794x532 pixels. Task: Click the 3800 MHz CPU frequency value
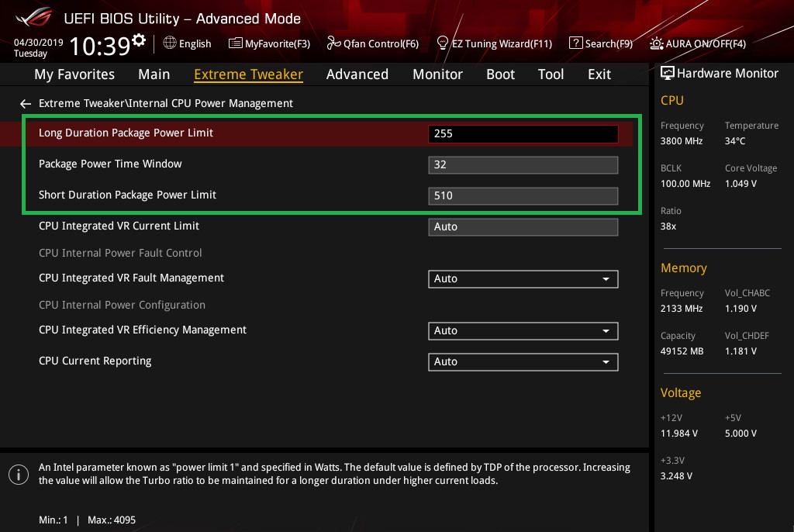681,141
